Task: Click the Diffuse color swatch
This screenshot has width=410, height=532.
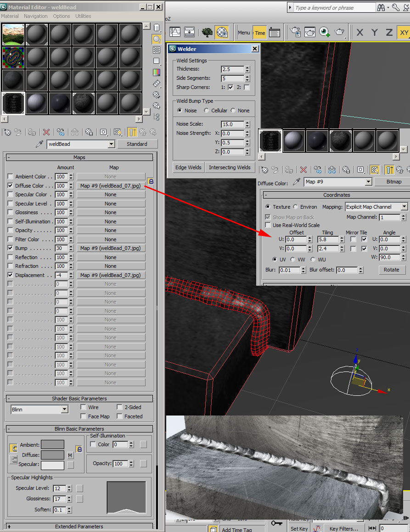Action: pyautogui.click(x=52, y=455)
